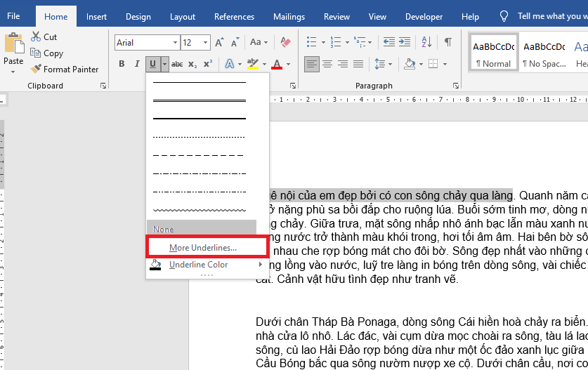The image size is (588, 370).
Task: Click the Superscript icon
Action: pos(207,65)
